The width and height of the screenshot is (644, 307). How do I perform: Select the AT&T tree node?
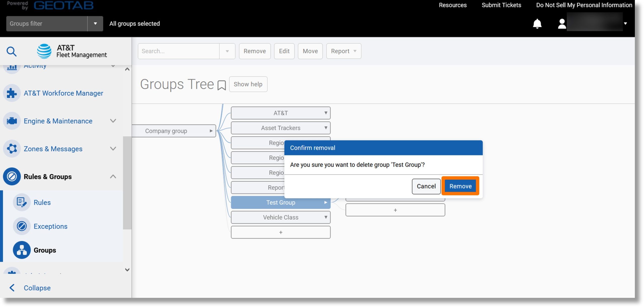click(280, 113)
